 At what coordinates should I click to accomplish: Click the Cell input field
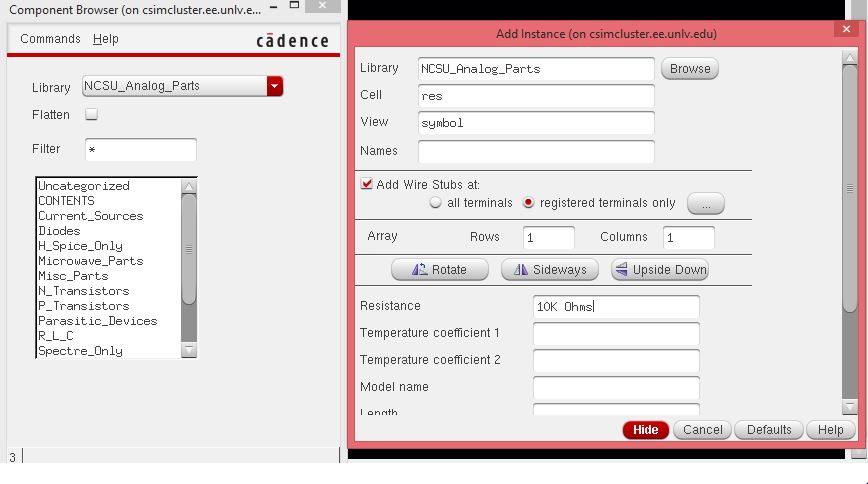pyautogui.click(x=536, y=96)
